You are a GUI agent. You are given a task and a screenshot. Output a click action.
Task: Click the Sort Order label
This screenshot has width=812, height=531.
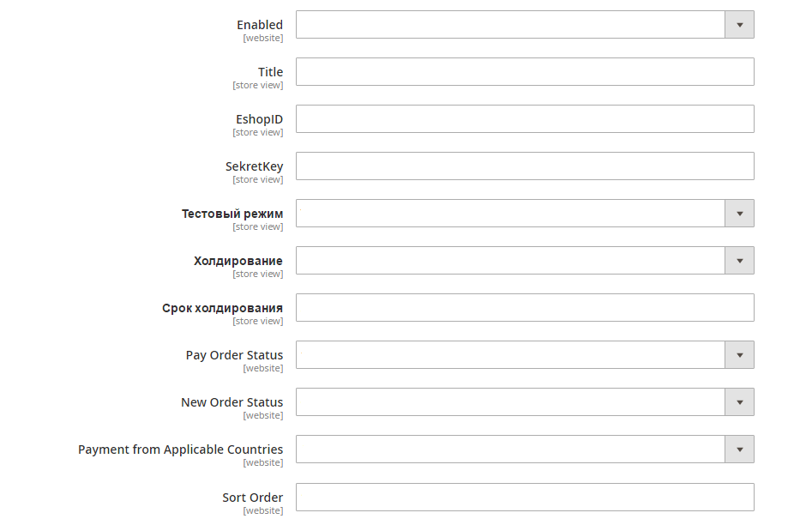point(252,498)
